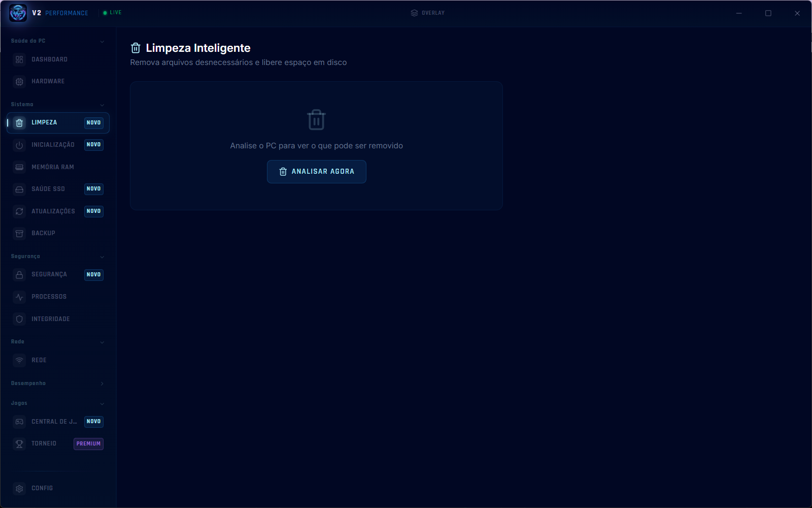Open Inicialização startup menu label

click(x=53, y=145)
